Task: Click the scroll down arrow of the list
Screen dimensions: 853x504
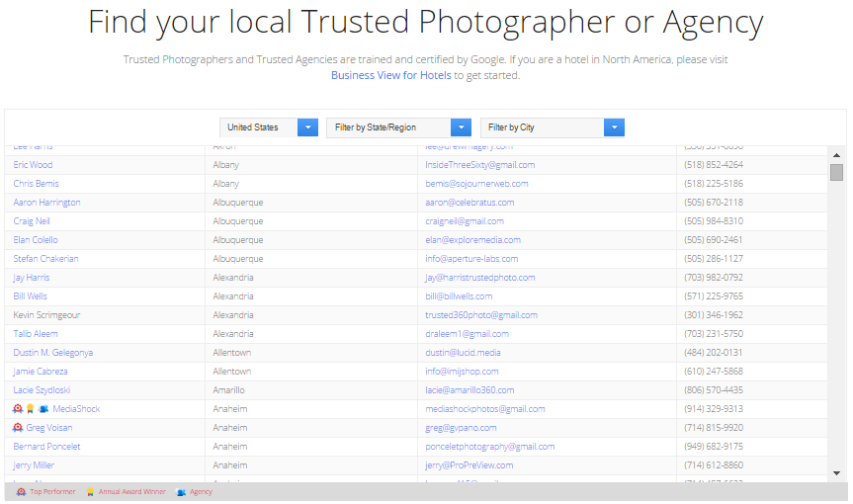Action: pos(836,473)
